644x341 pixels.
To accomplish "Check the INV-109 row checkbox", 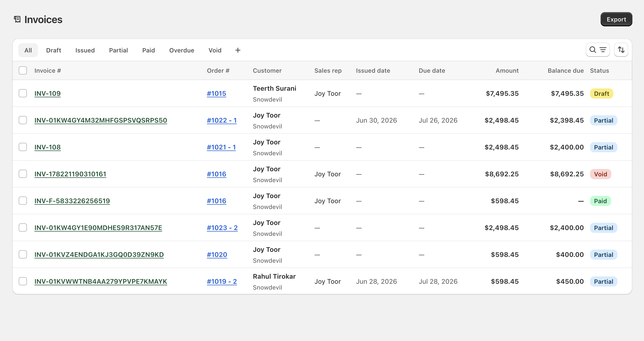I will 23,93.
